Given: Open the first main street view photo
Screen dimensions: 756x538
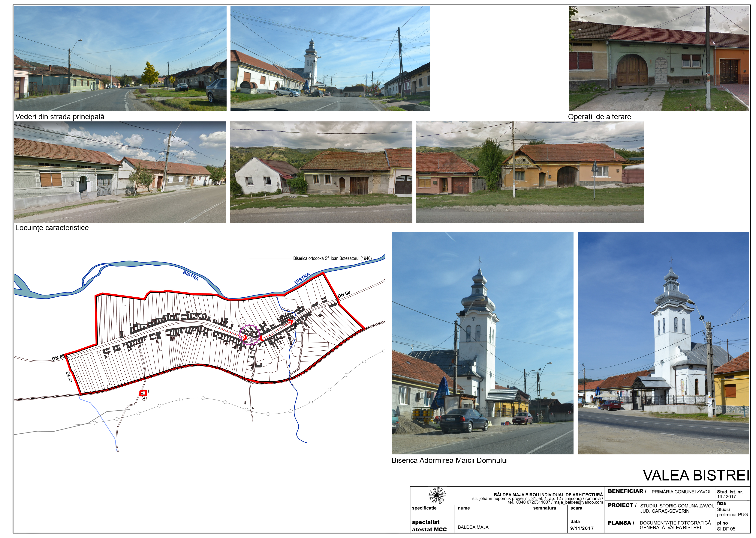Looking at the screenshot, I should [x=120, y=58].
